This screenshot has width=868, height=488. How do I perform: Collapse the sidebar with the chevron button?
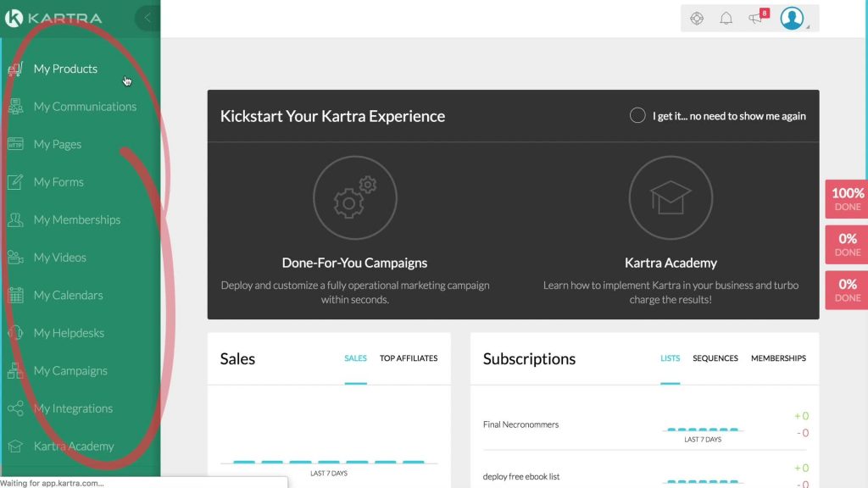point(147,19)
